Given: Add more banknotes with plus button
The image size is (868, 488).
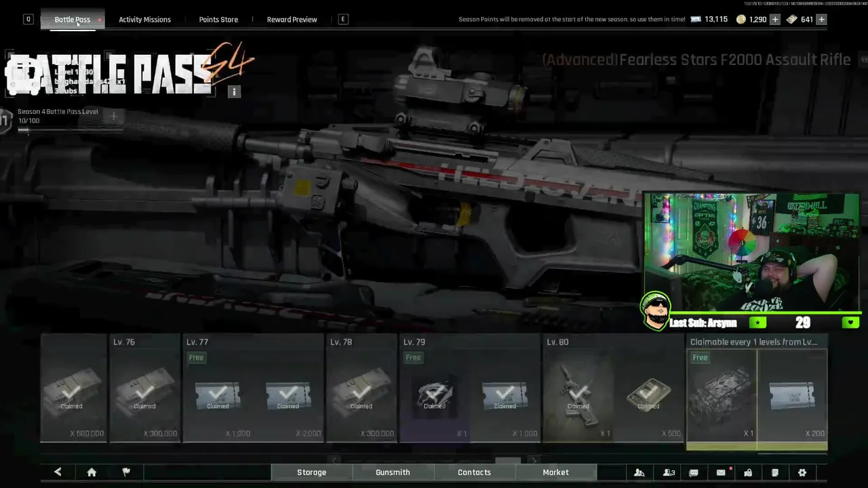Looking at the screenshot, I should pyautogui.click(x=821, y=20).
